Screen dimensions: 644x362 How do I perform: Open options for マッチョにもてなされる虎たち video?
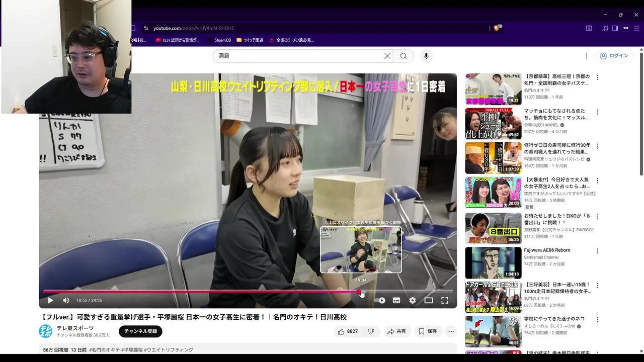click(x=597, y=112)
